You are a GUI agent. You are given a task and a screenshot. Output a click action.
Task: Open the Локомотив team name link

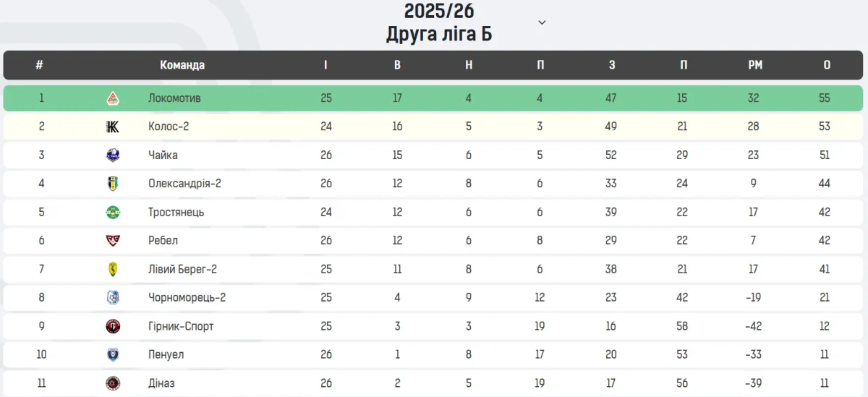[174, 98]
